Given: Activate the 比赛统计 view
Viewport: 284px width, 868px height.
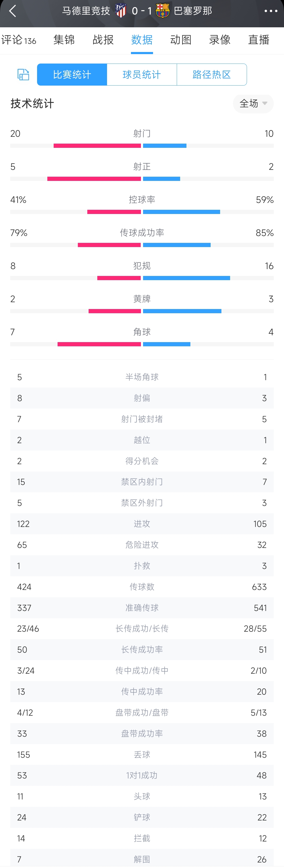Looking at the screenshot, I should click(x=72, y=75).
